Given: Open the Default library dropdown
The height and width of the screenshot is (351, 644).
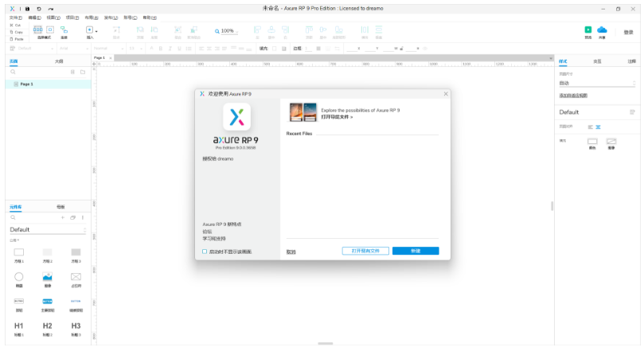Looking at the screenshot, I should (x=48, y=229).
